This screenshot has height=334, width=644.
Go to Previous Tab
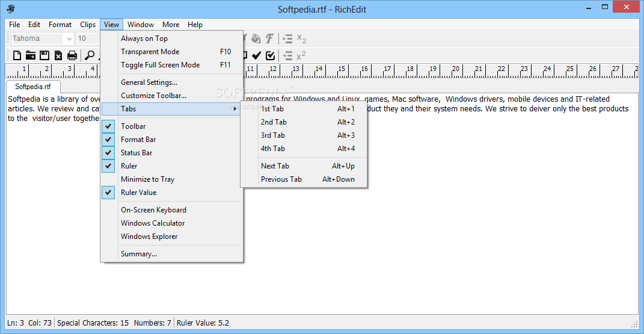coord(304,179)
